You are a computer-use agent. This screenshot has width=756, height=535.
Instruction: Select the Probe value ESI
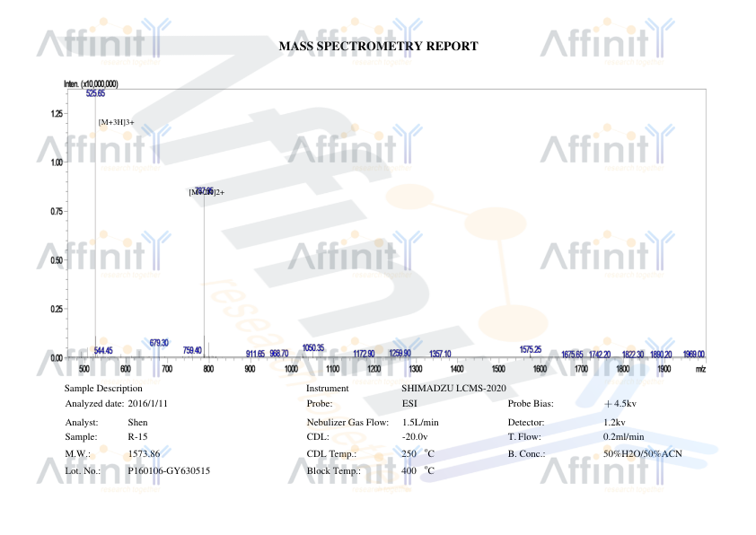[409, 404]
